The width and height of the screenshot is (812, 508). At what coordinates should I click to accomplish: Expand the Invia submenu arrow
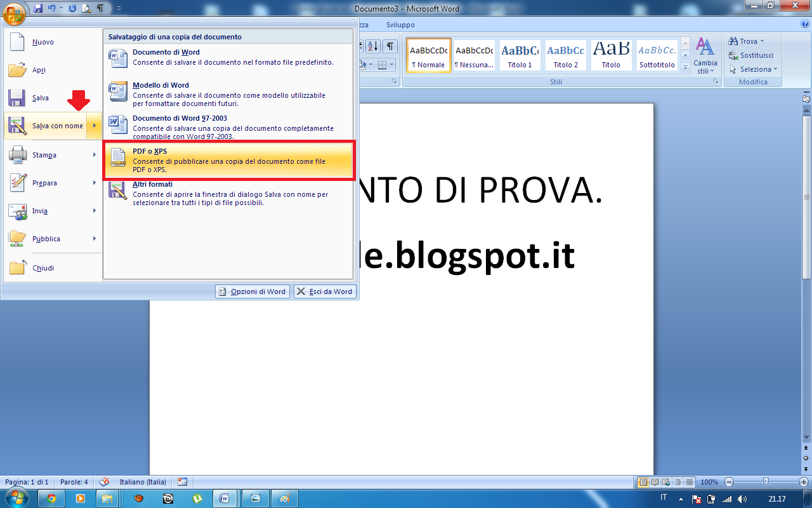94,211
